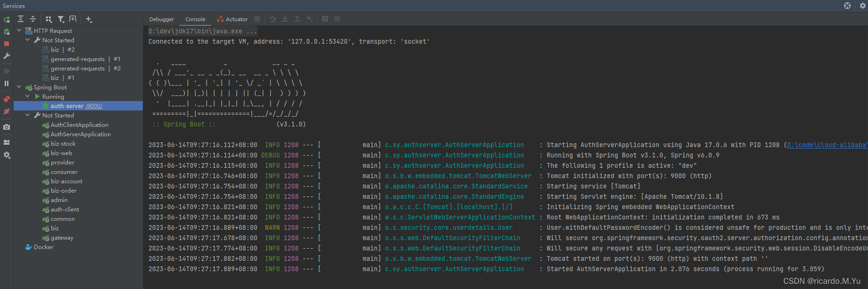
Task: Open View Breakpoints red circles icon
Action: 7,99
